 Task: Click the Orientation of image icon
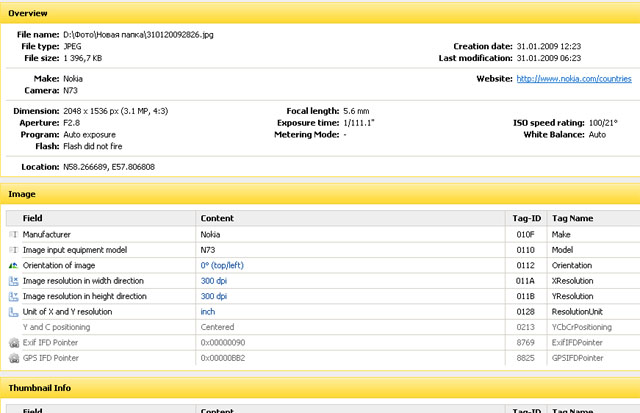coord(13,265)
